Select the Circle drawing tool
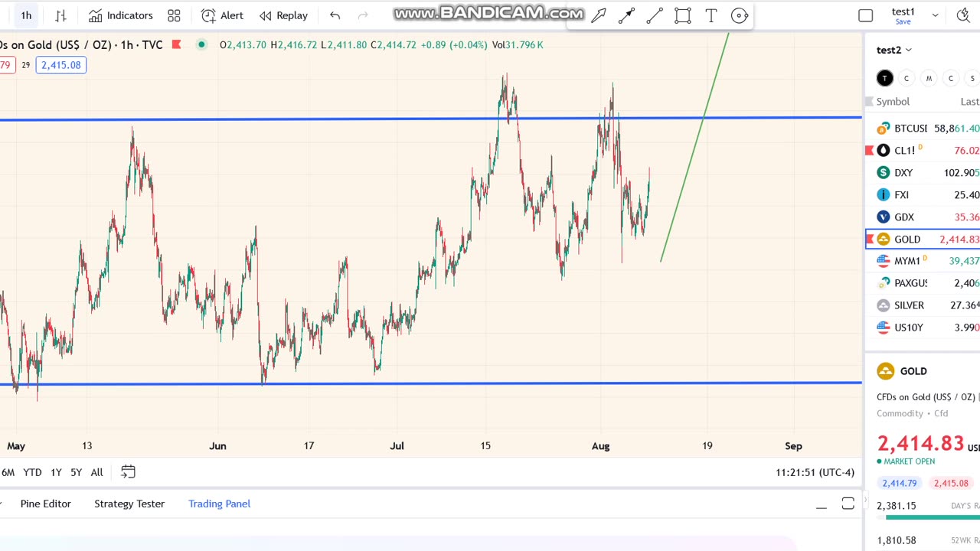 [x=740, y=15]
